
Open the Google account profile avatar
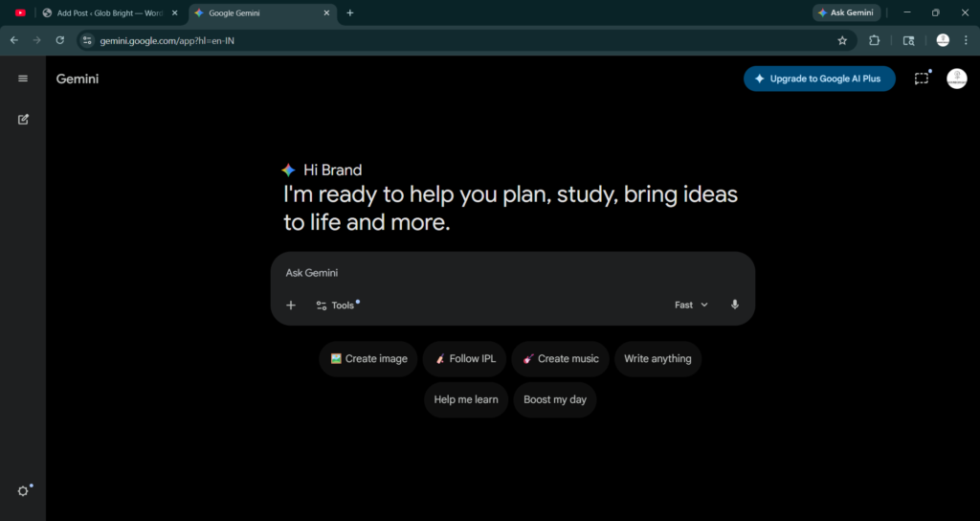point(956,79)
